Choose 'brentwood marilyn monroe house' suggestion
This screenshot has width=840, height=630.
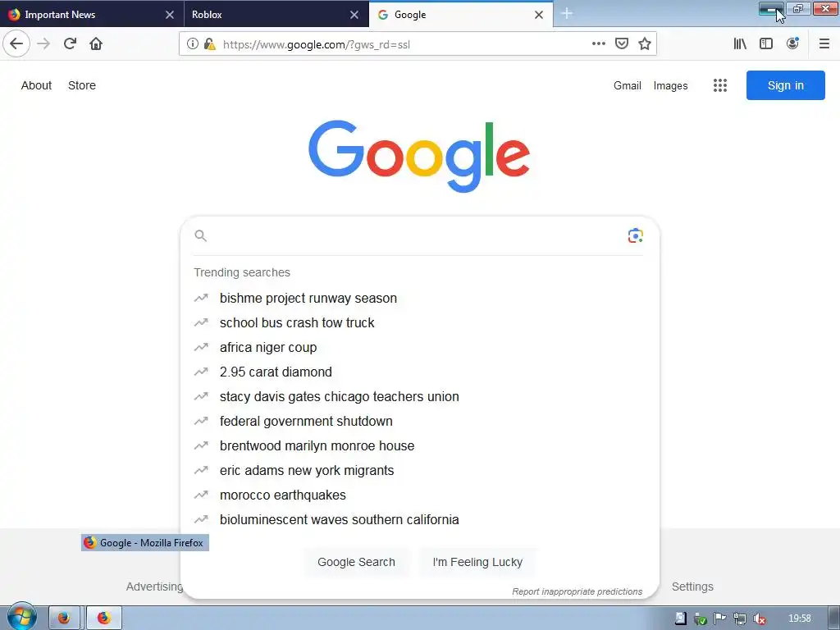pyautogui.click(x=317, y=445)
